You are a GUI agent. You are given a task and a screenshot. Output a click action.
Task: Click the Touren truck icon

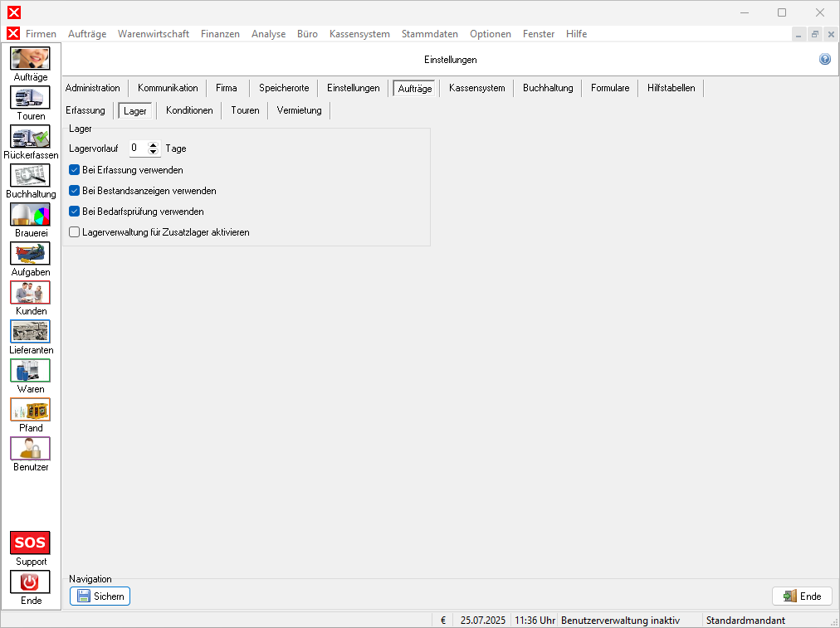[30, 98]
